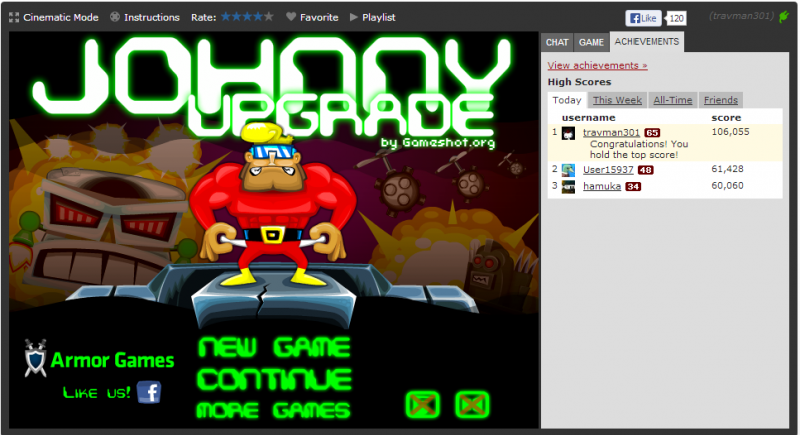Toggle the first green crossed-out game option
This screenshot has height=435, width=800.
[x=422, y=405]
